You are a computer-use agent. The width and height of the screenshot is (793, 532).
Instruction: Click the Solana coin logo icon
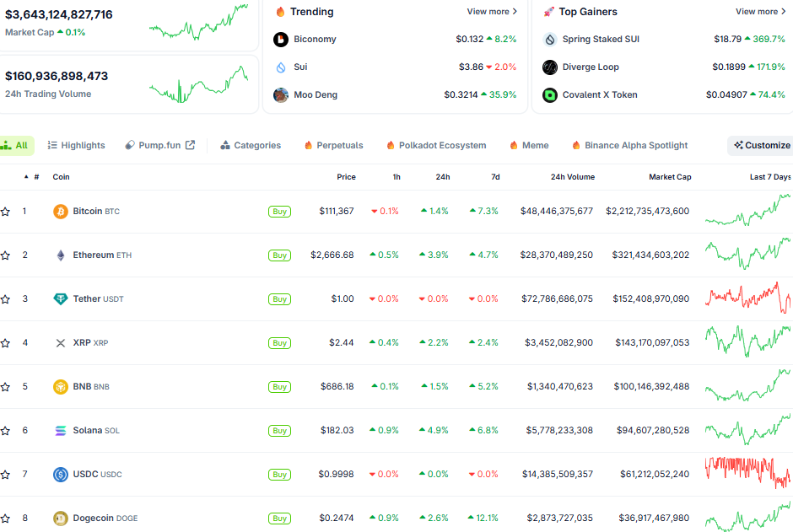tap(60, 431)
